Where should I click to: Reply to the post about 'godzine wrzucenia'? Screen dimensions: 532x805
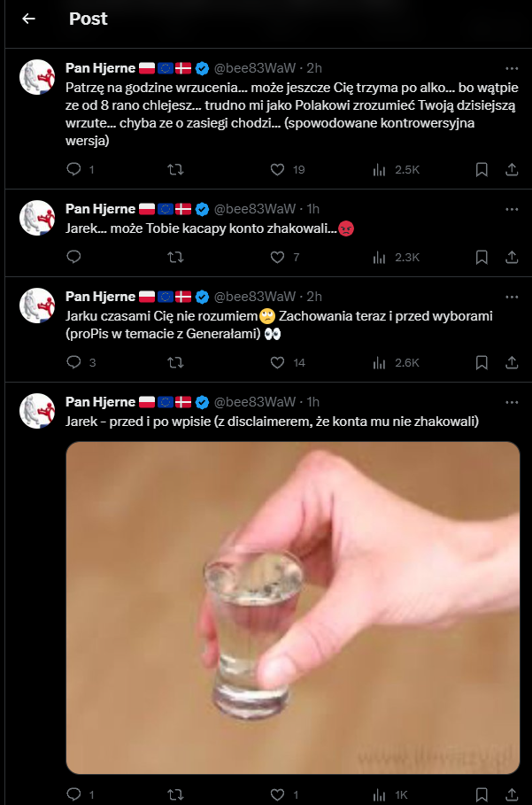(x=74, y=169)
